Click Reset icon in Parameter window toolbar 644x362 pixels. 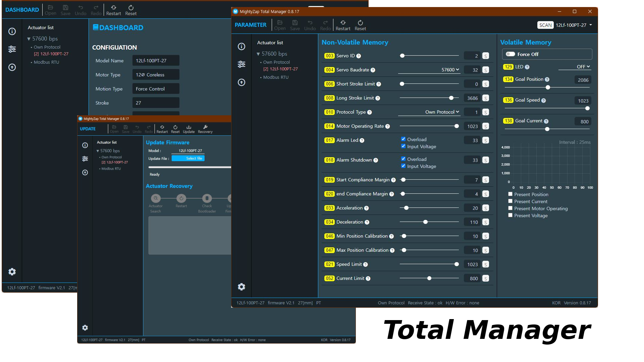(x=360, y=23)
